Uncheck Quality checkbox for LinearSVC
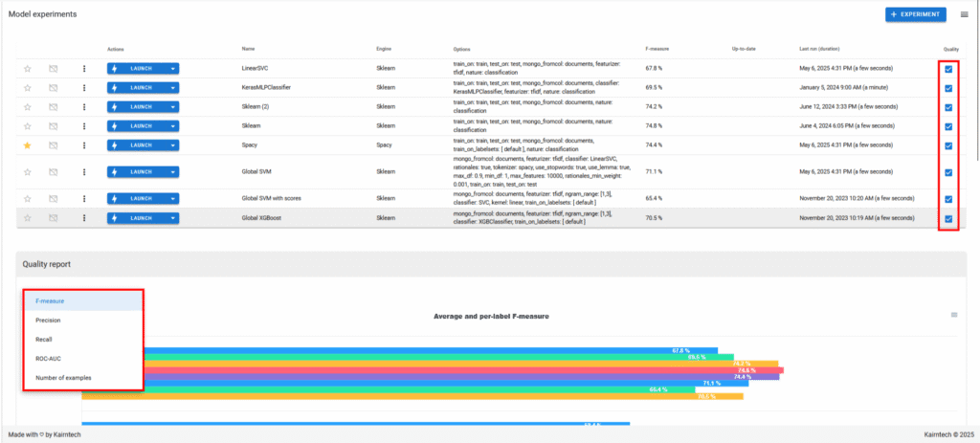Image resolution: width=980 pixels, height=443 pixels. (947, 69)
